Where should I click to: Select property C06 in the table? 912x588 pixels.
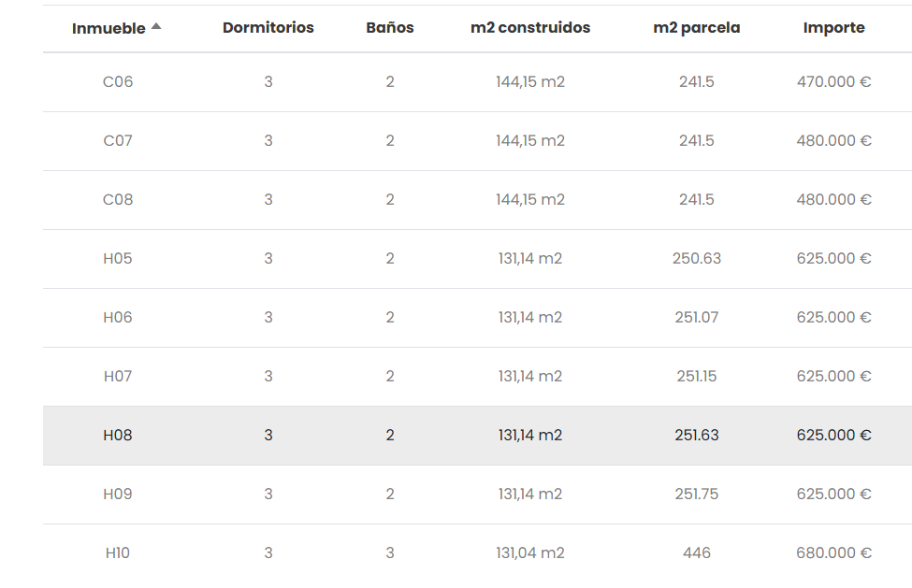[x=118, y=82]
